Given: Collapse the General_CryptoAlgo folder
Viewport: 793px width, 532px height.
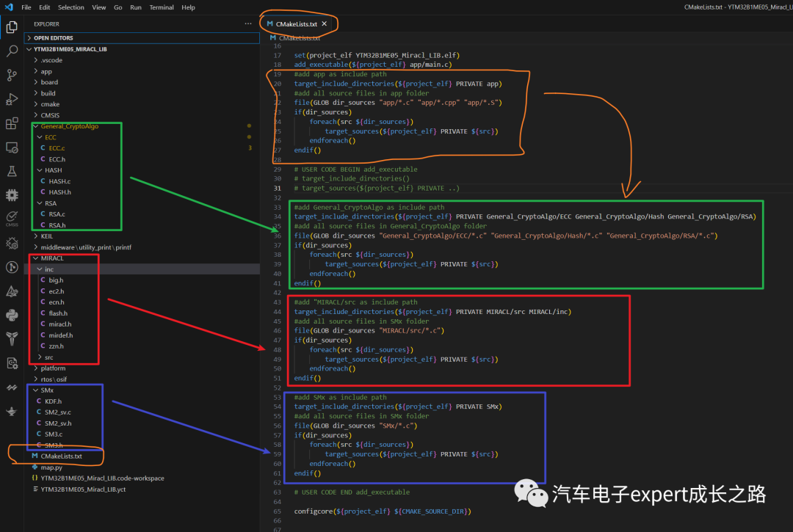Looking at the screenshot, I should tap(142, 126).
